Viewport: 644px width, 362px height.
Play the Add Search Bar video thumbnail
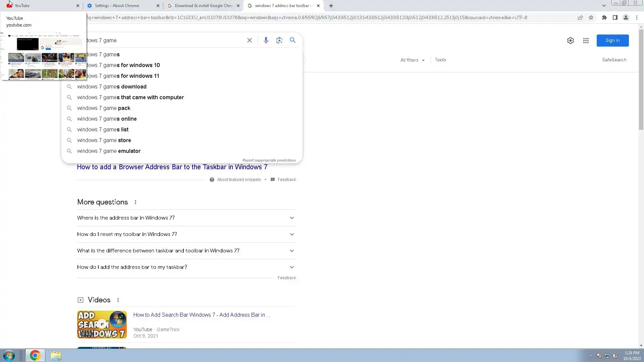pyautogui.click(x=102, y=324)
